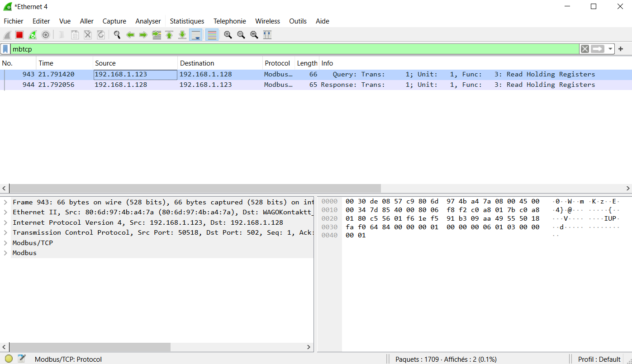Click the Find packet magnifier icon

(x=117, y=35)
